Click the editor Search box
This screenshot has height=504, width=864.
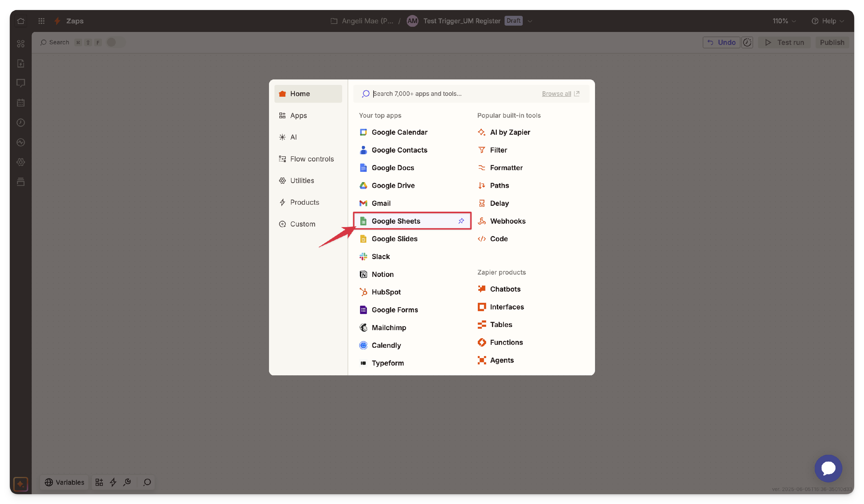(x=55, y=43)
